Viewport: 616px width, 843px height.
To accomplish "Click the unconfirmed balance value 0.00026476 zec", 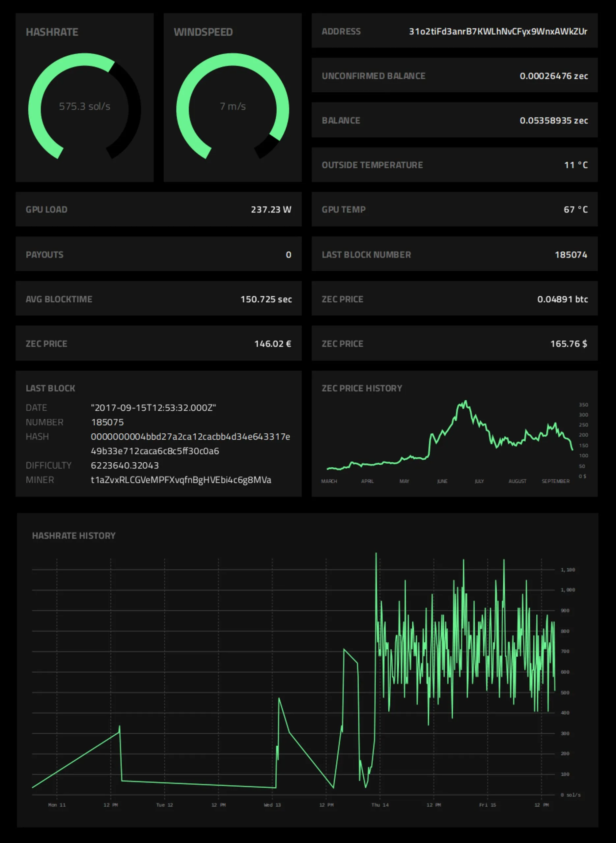I will coord(554,76).
